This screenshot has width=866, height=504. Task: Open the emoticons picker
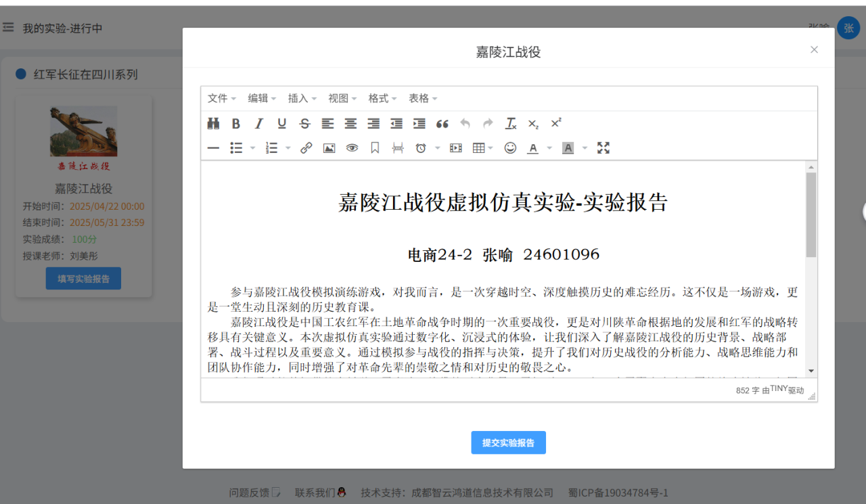click(510, 148)
